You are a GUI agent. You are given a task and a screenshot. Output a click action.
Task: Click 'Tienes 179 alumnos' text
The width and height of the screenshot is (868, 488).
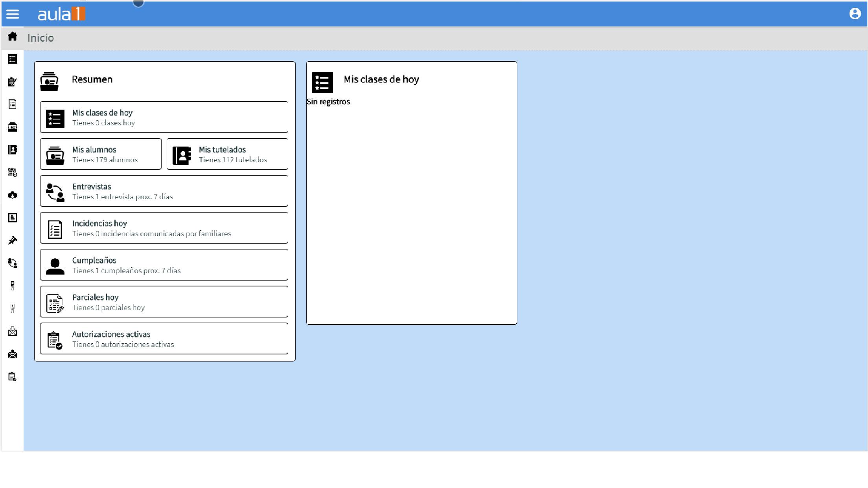tap(105, 160)
